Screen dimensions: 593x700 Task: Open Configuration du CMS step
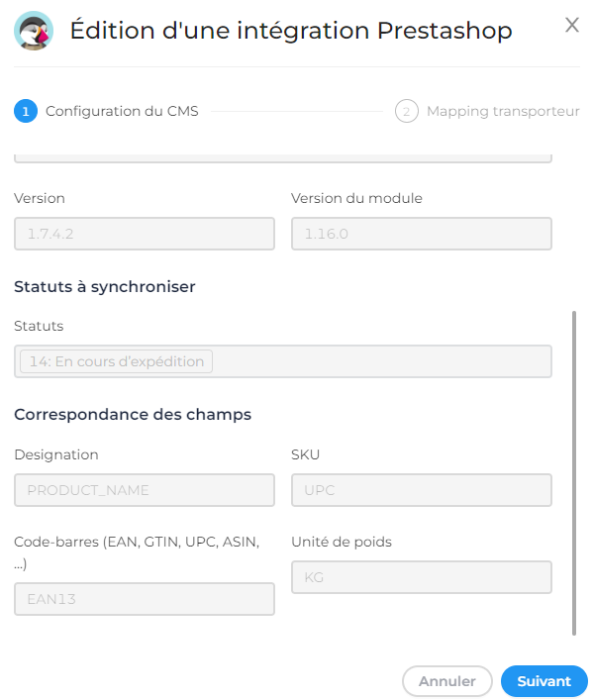click(x=122, y=111)
